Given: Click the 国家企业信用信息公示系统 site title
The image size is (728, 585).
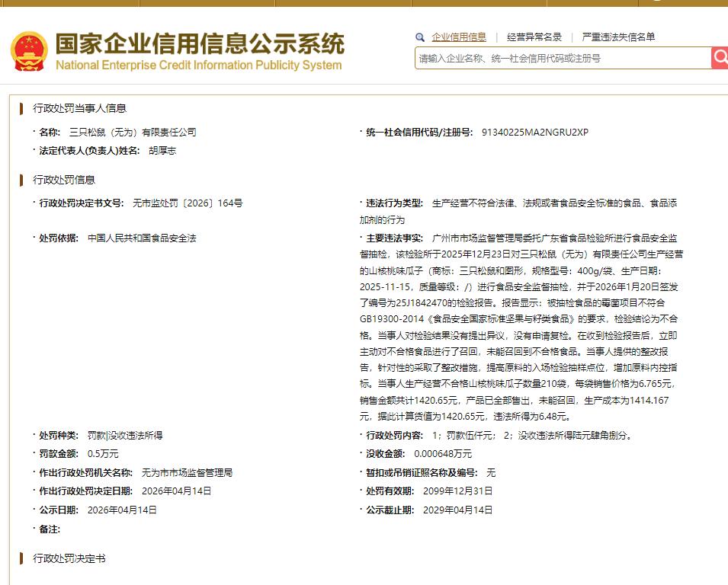Looking at the screenshot, I should [200, 43].
